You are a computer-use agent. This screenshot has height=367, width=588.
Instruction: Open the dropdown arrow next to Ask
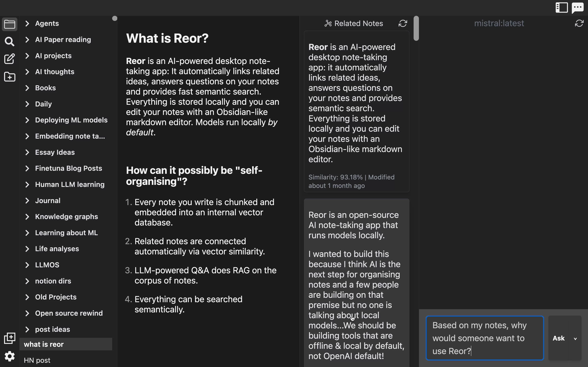pos(575,339)
